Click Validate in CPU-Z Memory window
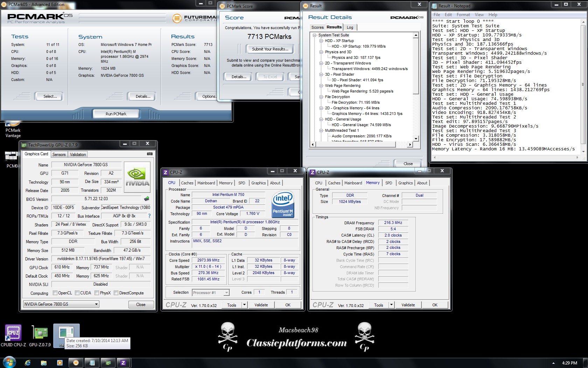Image resolution: width=588 pixels, height=368 pixels. (408, 305)
